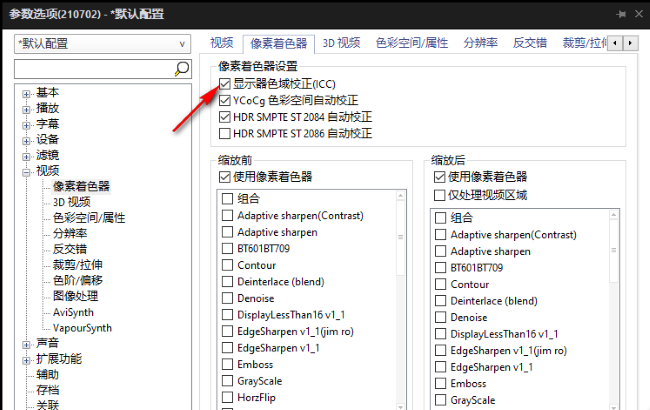Image resolution: width=650 pixels, height=410 pixels.
Task: Enable Denoise shader in the 缩放前 list
Action: click(228, 299)
